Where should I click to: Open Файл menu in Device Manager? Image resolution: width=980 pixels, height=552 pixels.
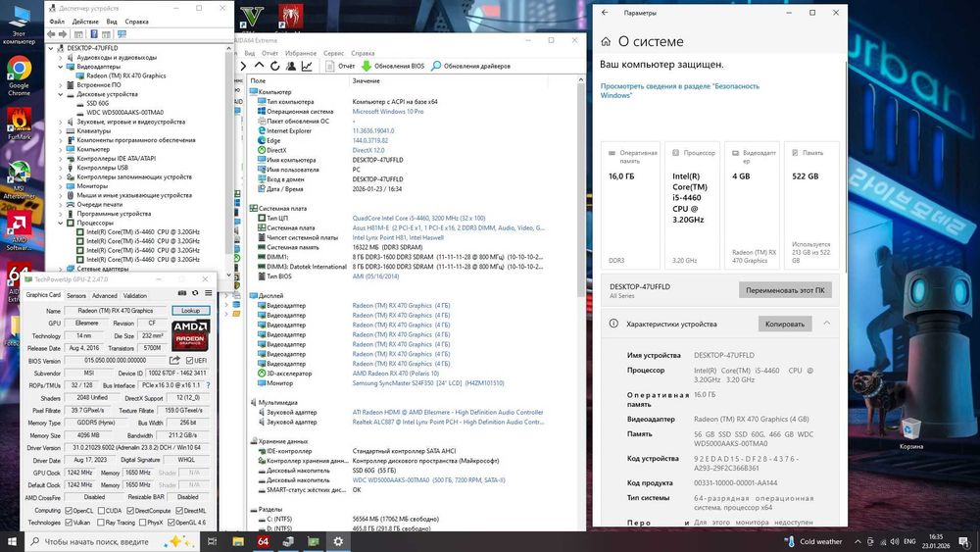pos(57,22)
